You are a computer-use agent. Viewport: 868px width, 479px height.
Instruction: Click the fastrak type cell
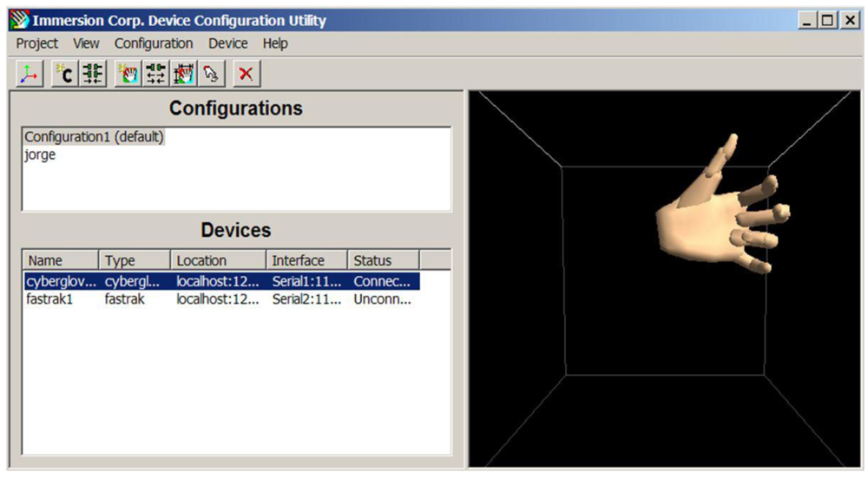124,299
